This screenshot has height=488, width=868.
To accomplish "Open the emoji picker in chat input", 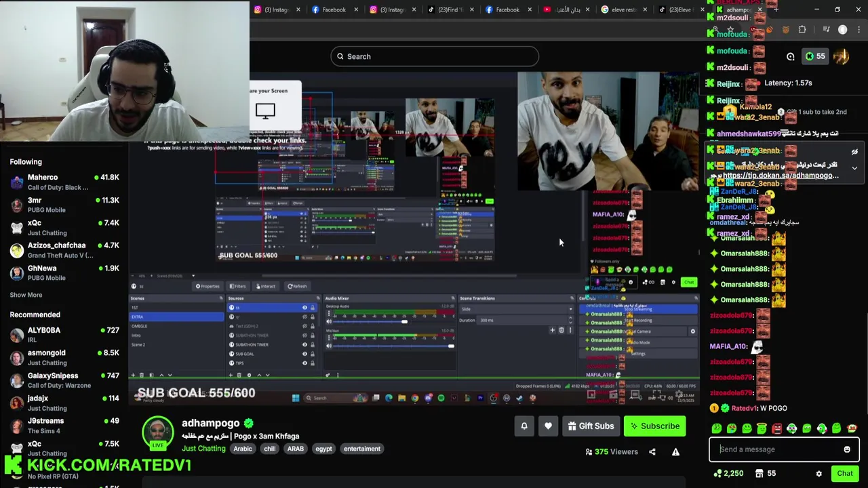I will coord(847,449).
